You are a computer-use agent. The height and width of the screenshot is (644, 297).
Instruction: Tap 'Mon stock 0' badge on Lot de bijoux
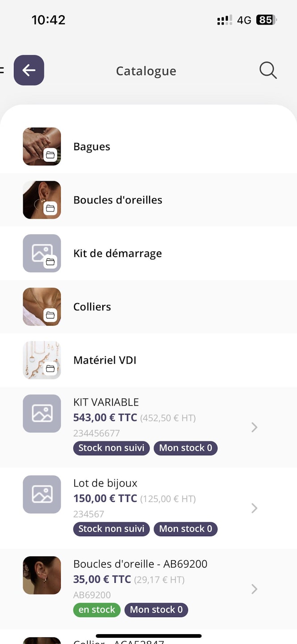185,529
